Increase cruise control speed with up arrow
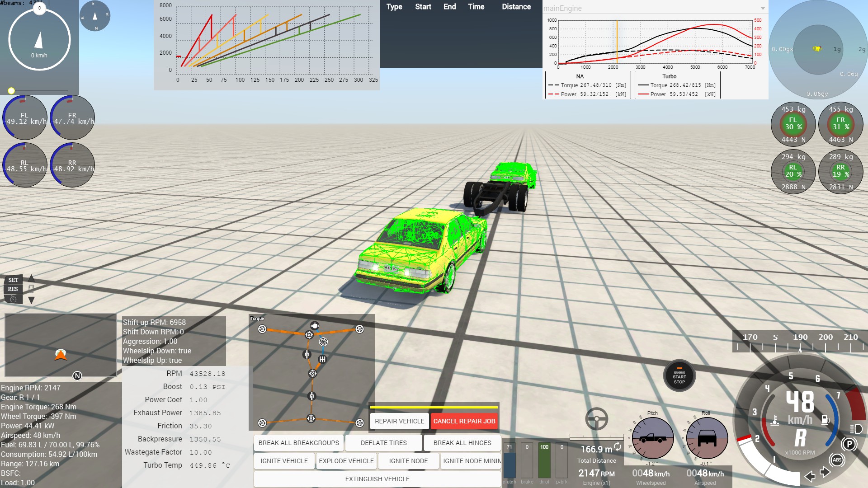868x488 pixels. click(x=31, y=278)
